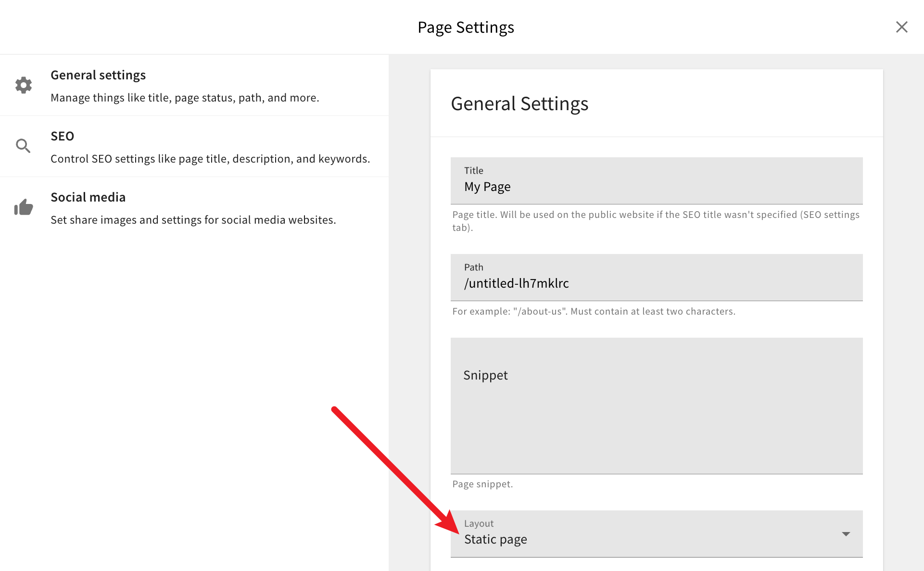Select the magnifying glass SEO icon
Image resolution: width=924 pixels, height=571 pixels.
click(x=23, y=146)
